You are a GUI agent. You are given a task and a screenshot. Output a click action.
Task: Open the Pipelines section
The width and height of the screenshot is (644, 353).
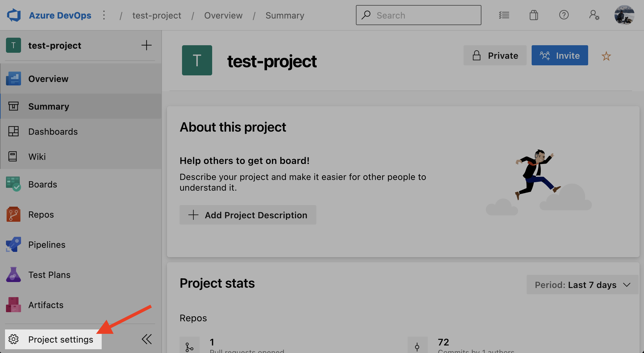(x=47, y=245)
